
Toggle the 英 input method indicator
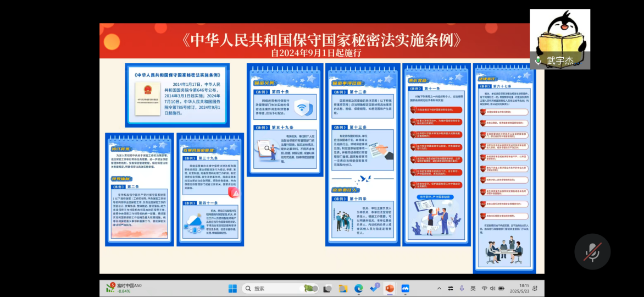(x=473, y=288)
